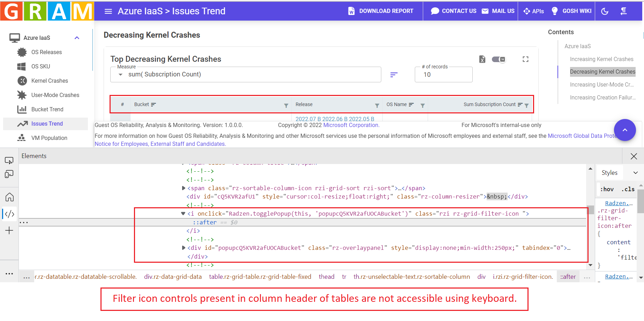The image size is (644, 321).
Task: Toggle device emulation mode in DevTools
Action: pos(9,173)
